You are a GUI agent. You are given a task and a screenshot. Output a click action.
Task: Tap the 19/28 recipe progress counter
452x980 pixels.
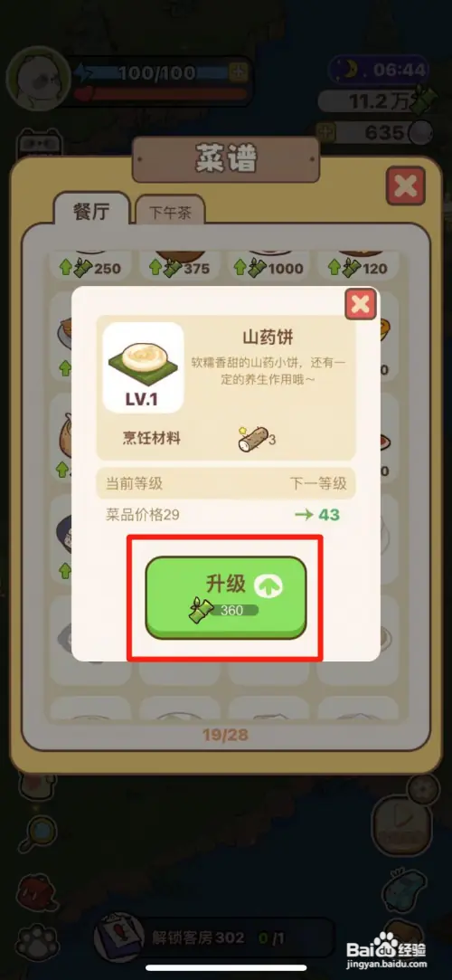[x=225, y=735]
